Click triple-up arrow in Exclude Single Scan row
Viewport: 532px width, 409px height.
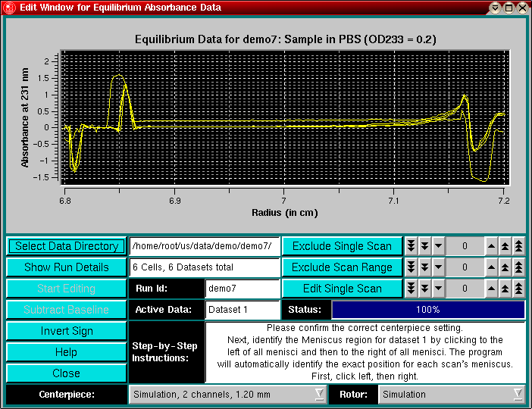(x=518, y=246)
